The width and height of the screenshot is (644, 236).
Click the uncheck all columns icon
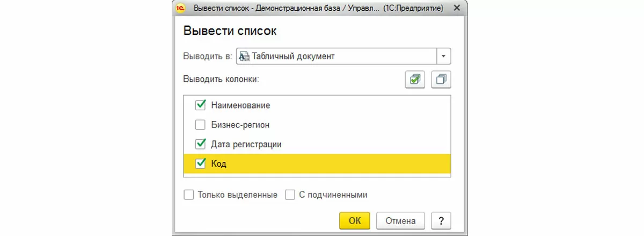442,80
